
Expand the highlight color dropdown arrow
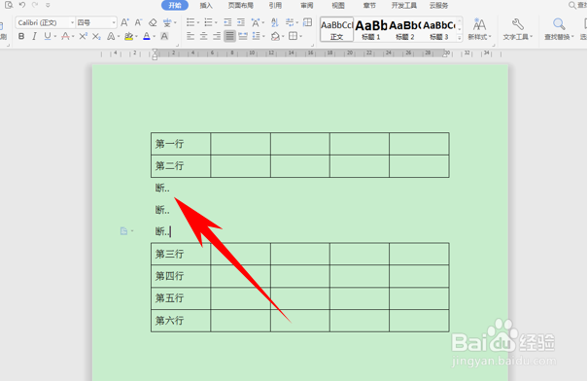(x=136, y=36)
